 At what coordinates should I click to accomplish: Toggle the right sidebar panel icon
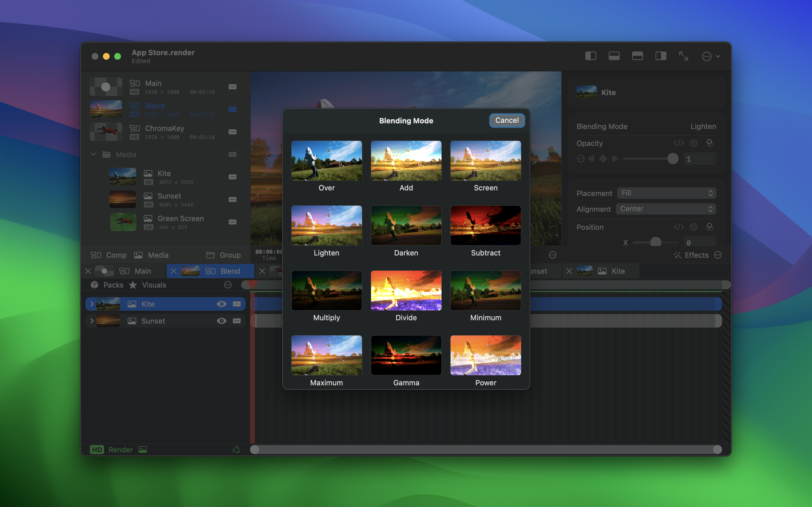tap(661, 56)
